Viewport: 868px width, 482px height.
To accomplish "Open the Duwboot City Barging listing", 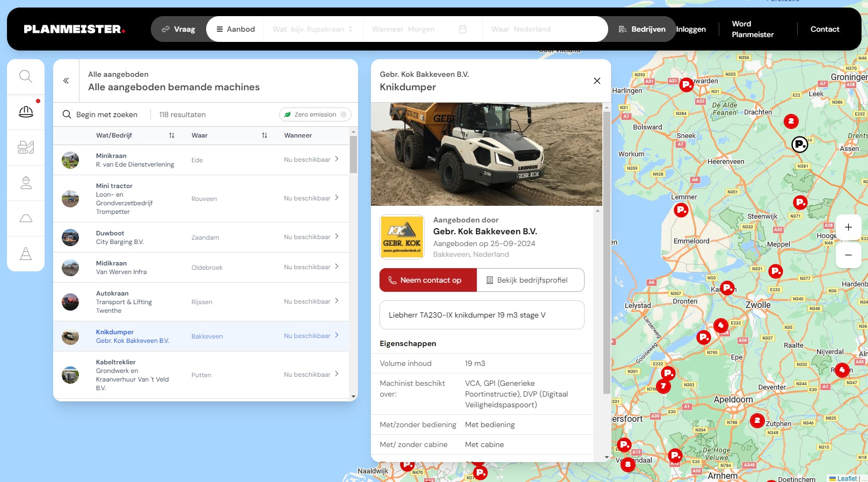I will tap(201, 238).
